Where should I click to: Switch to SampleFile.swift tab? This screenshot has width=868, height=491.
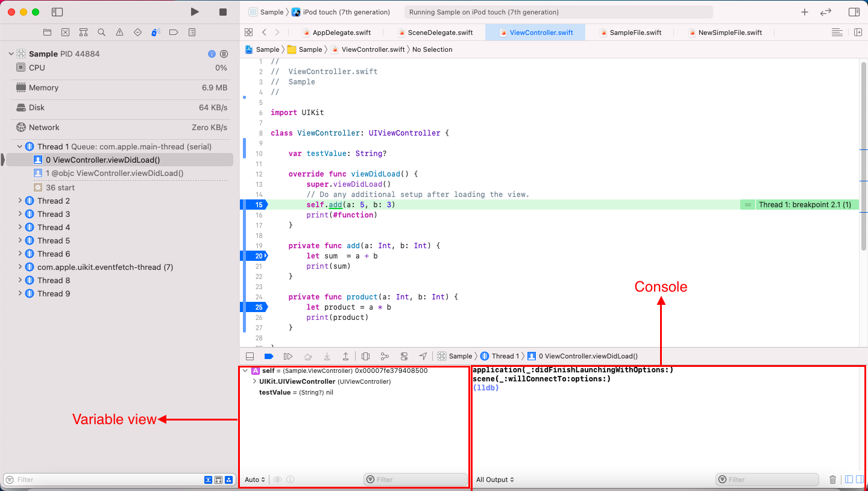[631, 33]
